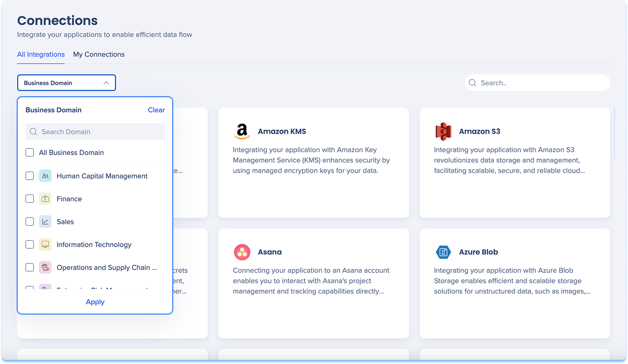Image resolution: width=628 pixels, height=364 pixels.
Task: Click the Azure Blob description text
Action: tap(512, 281)
